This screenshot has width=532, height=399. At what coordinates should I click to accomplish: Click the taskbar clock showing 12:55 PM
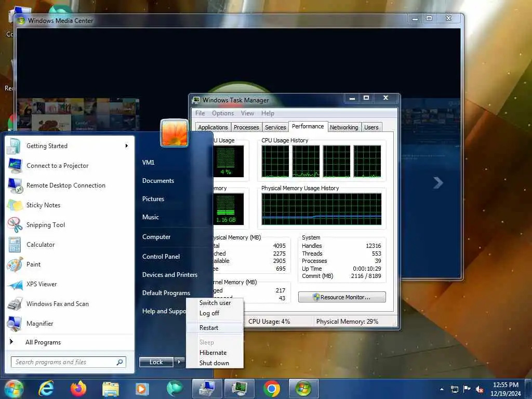tap(506, 389)
